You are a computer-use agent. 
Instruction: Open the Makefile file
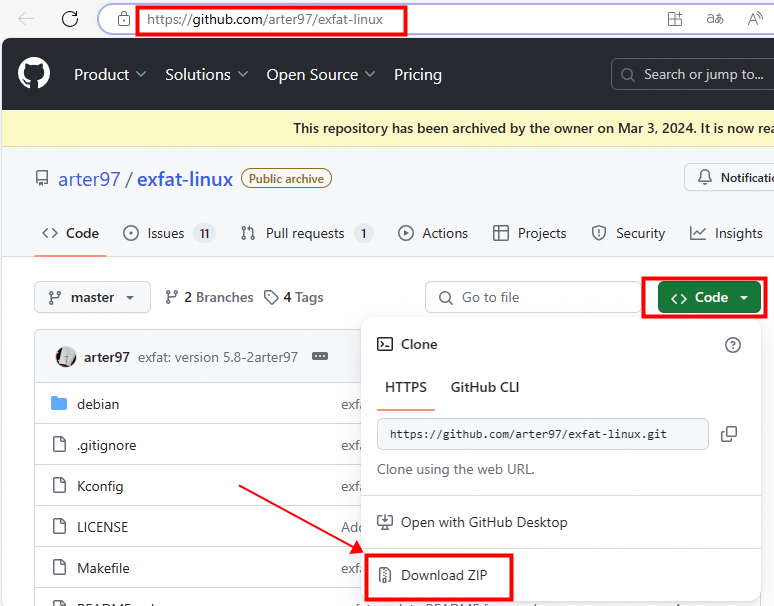[x=103, y=568]
